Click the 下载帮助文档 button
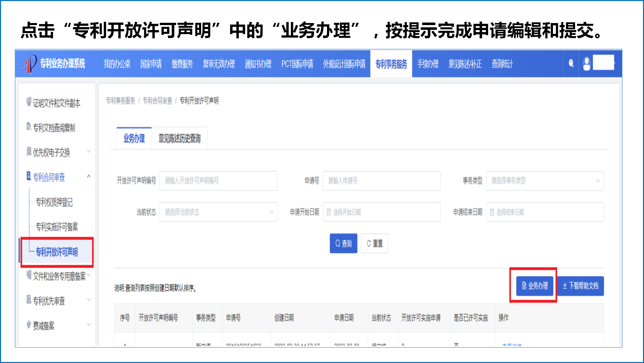The height and width of the screenshot is (363, 644). tap(580, 286)
